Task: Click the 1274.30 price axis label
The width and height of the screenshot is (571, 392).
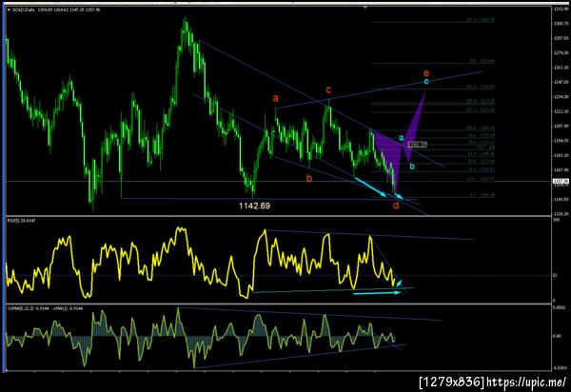Action: tap(561, 53)
